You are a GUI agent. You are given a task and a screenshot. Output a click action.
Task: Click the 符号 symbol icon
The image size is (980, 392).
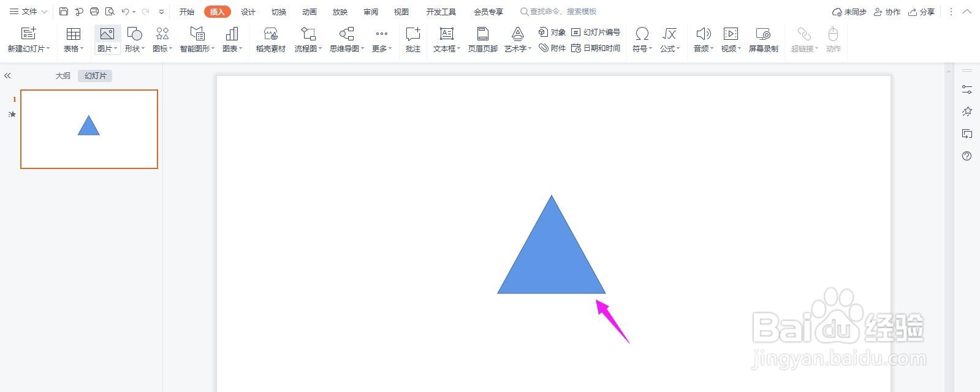point(642,34)
